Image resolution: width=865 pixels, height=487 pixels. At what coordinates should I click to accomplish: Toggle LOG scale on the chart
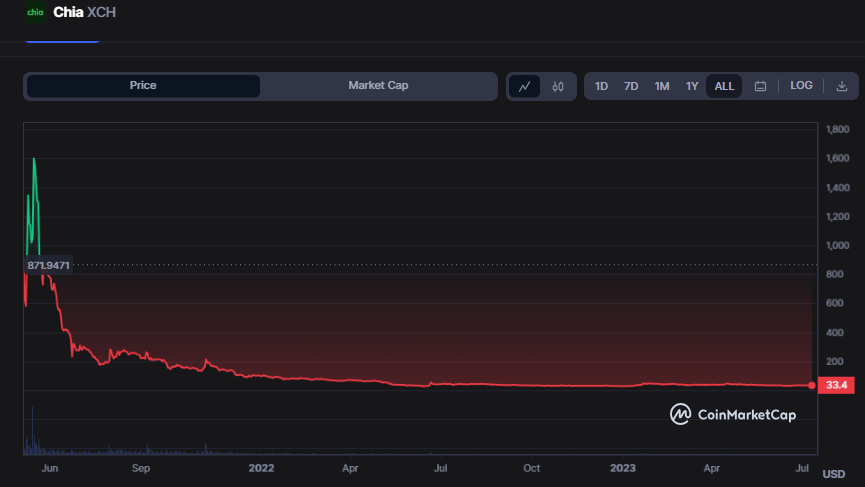pos(801,85)
